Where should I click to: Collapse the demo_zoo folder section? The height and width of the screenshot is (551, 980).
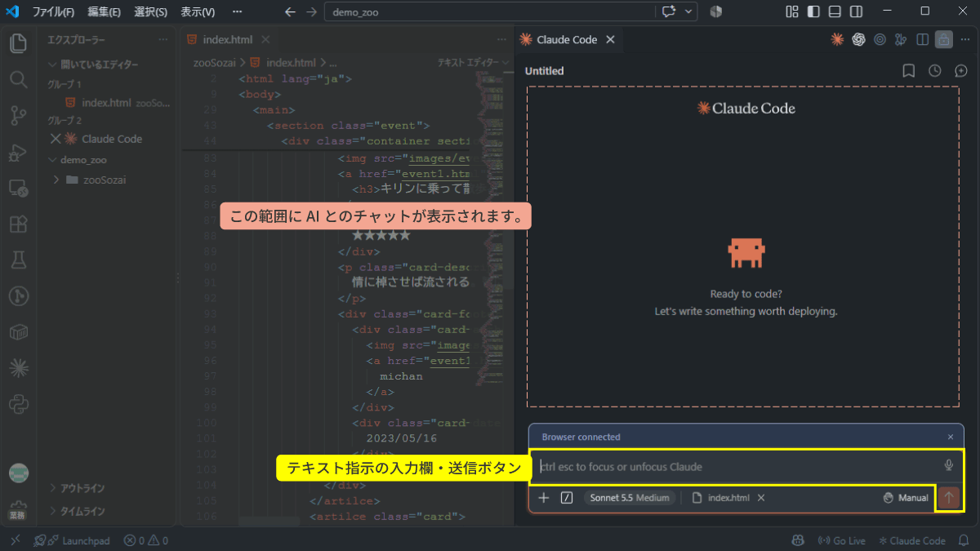pyautogui.click(x=77, y=160)
